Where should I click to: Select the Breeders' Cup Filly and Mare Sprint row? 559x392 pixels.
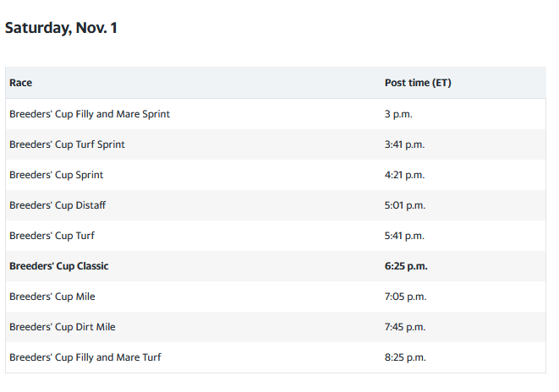tap(90, 114)
